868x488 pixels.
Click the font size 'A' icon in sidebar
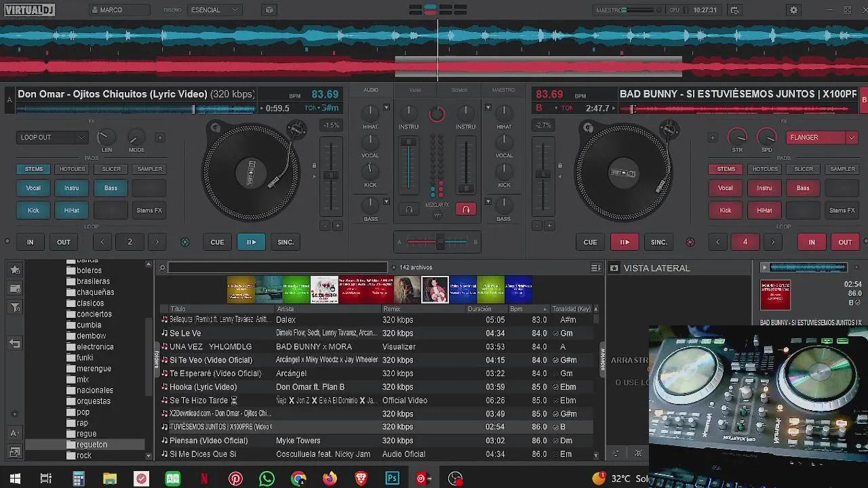pyautogui.click(x=15, y=433)
